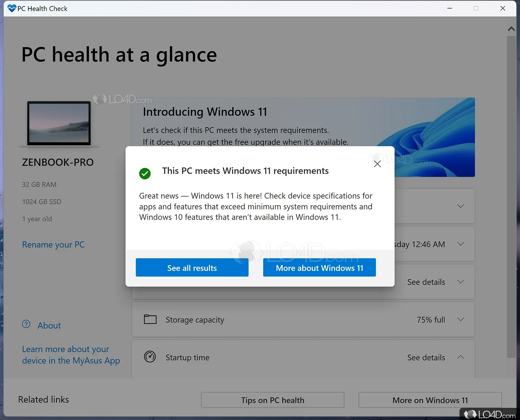Click the PC Health Check heart icon
520x420 pixels.
[12, 8]
